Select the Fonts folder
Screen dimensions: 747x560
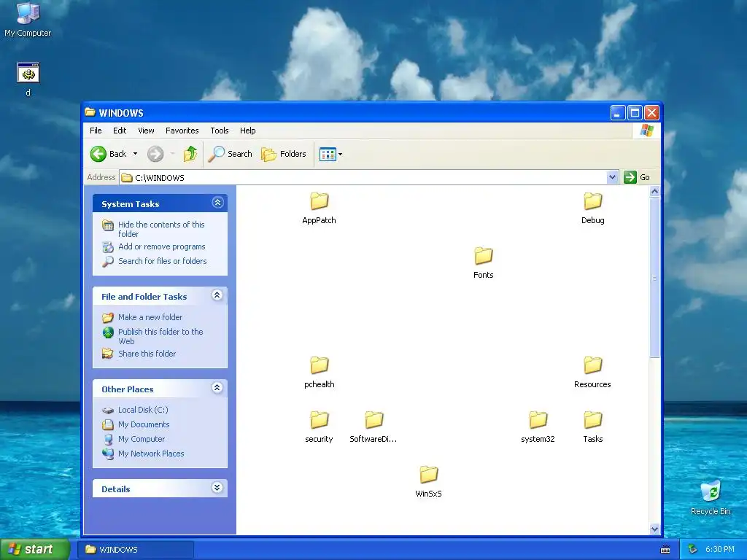coord(483,262)
